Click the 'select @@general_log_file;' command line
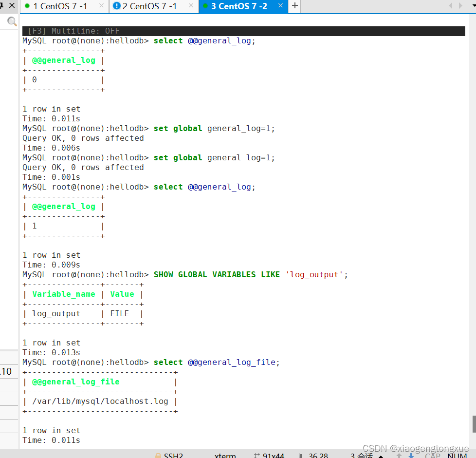This screenshot has height=458, width=476. tap(151, 363)
